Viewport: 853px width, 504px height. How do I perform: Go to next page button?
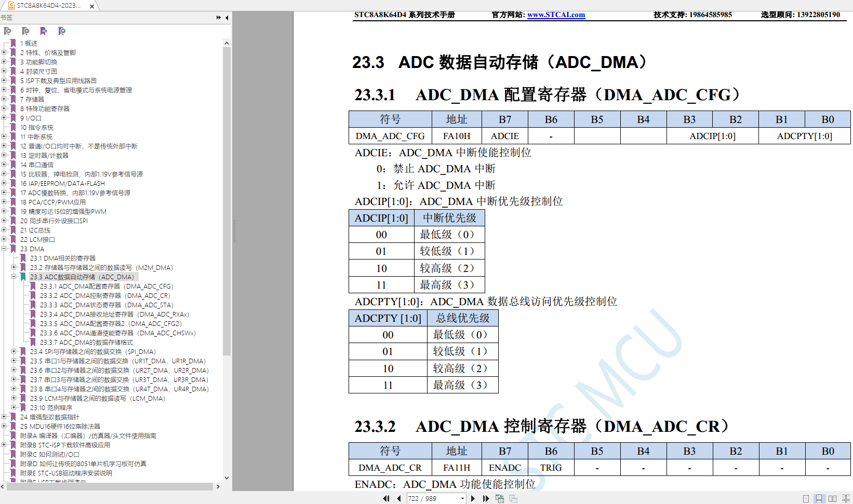(473, 498)
